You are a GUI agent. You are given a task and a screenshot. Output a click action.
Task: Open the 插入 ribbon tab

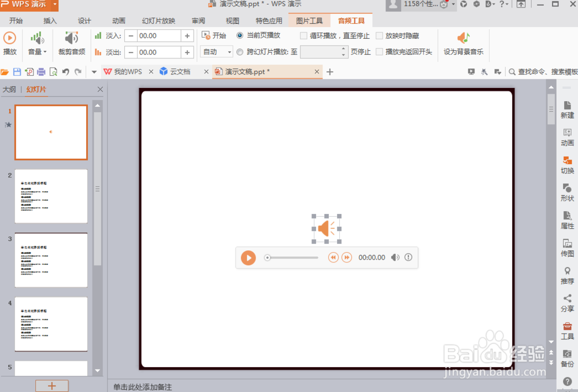tap(50, 21)
